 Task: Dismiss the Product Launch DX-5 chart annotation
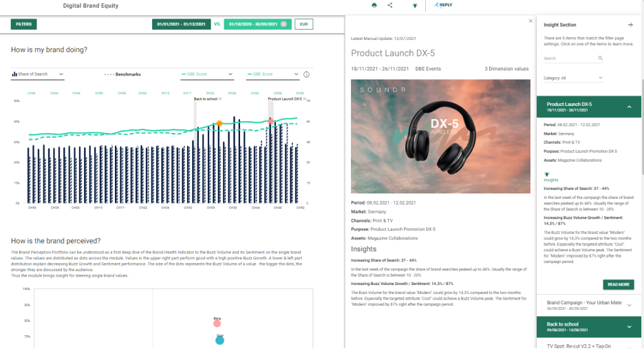coord(304,98)
